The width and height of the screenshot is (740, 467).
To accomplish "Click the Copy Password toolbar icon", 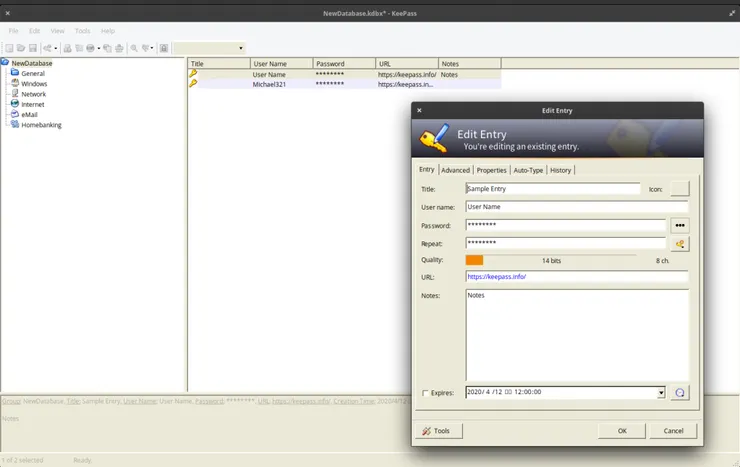I will tap(79, 48).
